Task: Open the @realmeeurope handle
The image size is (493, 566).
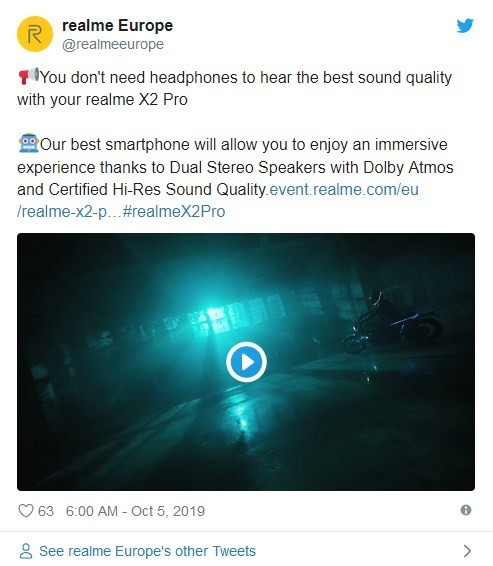Action: (113, 44)
